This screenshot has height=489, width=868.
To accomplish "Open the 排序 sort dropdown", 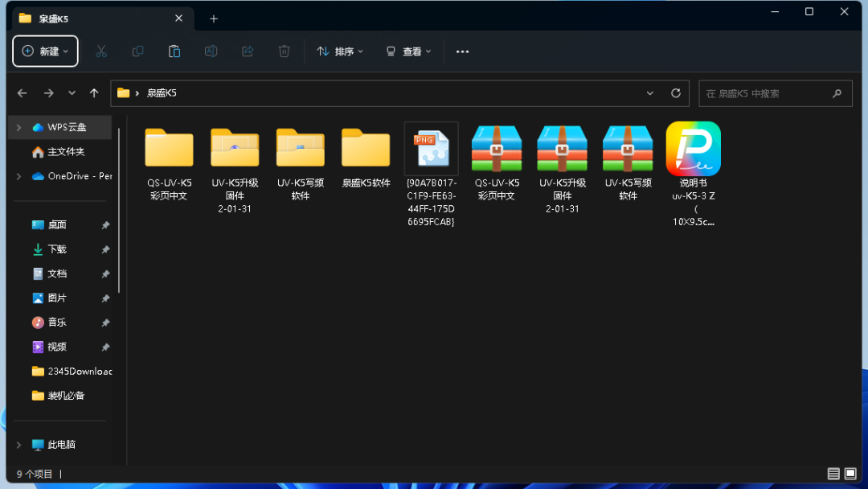I will (x=340, y=51).
